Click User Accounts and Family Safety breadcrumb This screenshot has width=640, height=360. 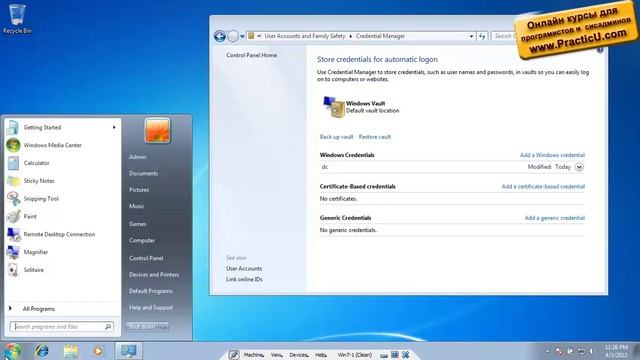pyautogui.click(x=305, y=36)
